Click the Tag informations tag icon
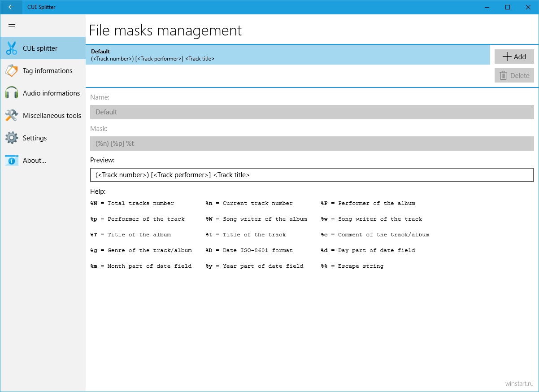 pos(12,71)
